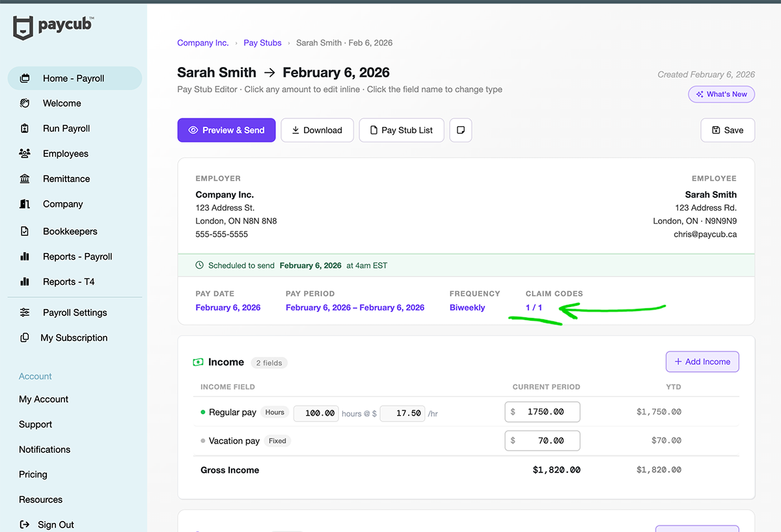The image size is (781, 532).
Task: Click the Income section money icon
Action: (198, 362)
